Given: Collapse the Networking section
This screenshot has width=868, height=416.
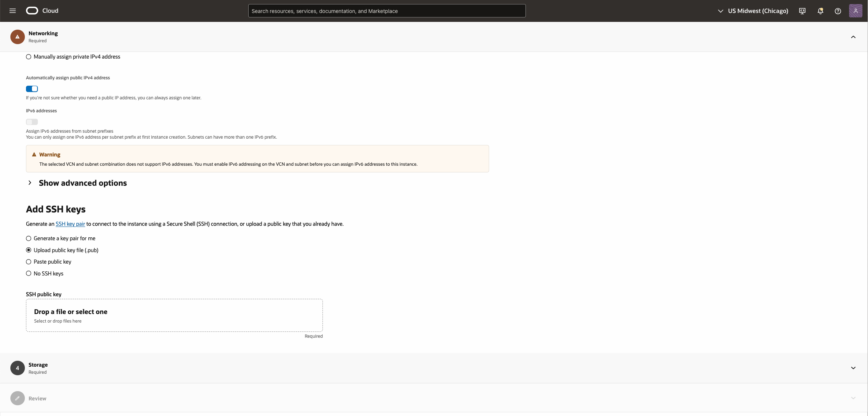Looking at the screenshot, I should coord(853,37).
